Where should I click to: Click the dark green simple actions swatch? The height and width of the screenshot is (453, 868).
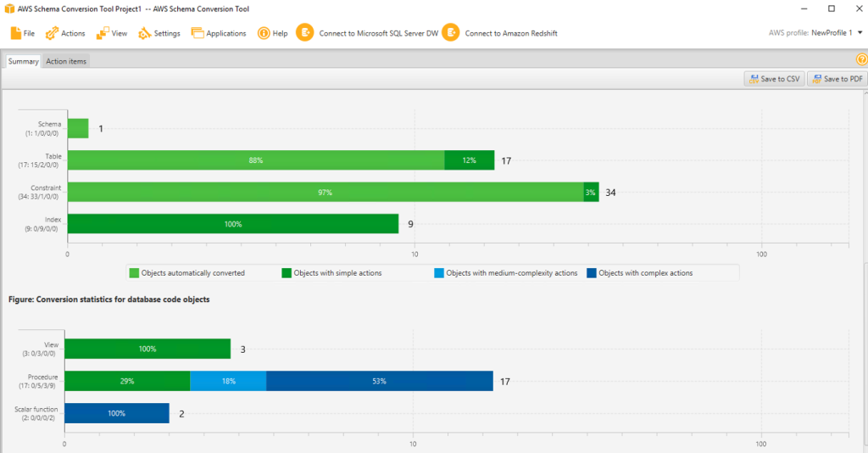287,273
